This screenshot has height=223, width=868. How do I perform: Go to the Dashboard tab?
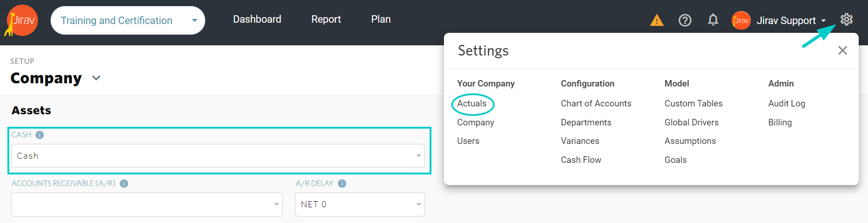point(257,19)
